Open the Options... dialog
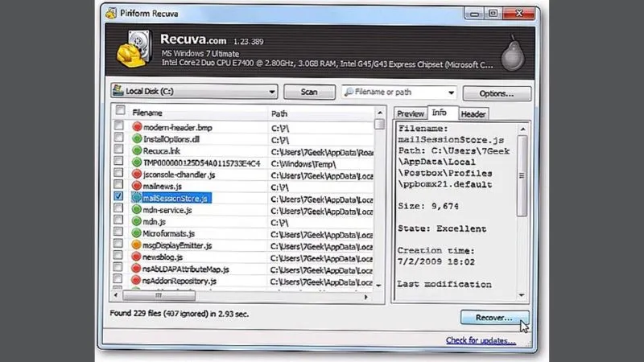The width and height of the screenshot is (644, 362). coord(496,93)
